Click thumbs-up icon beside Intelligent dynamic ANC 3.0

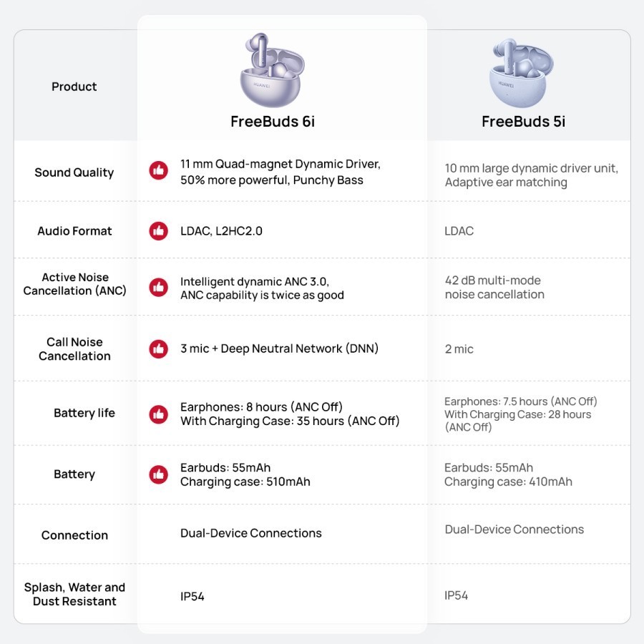pyautogui.click(x=158, y=288)
